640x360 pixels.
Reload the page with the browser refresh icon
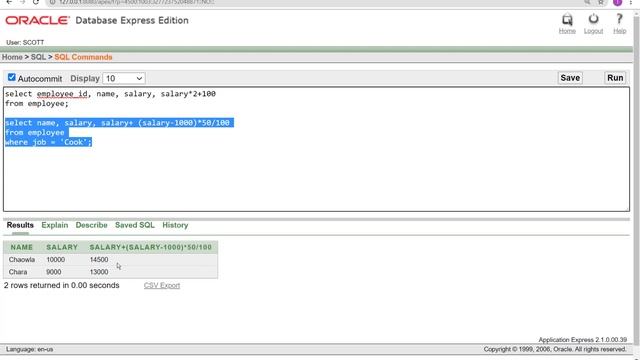pos(36,2)
